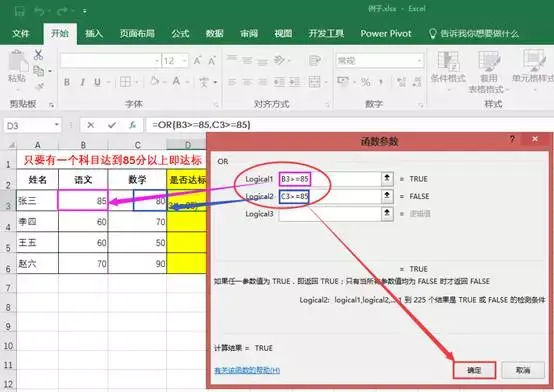Click the Save icon in title bar
554x392 pixels.
[x=19, y=11]
